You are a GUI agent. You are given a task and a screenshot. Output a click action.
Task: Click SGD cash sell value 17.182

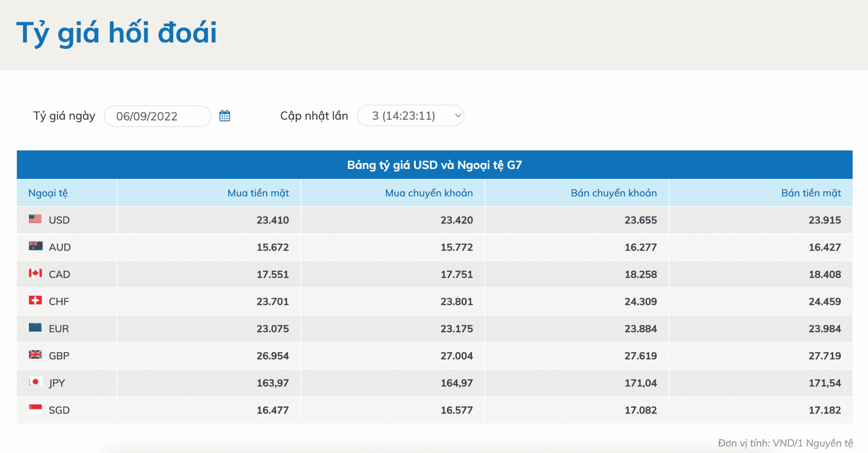tap(824, 410)
